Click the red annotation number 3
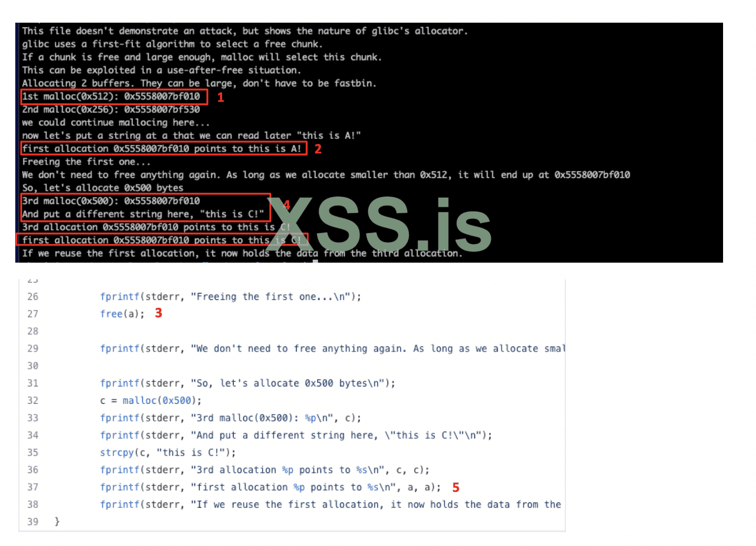This screenshot has height=546, width=756. [x=158, y=313]
